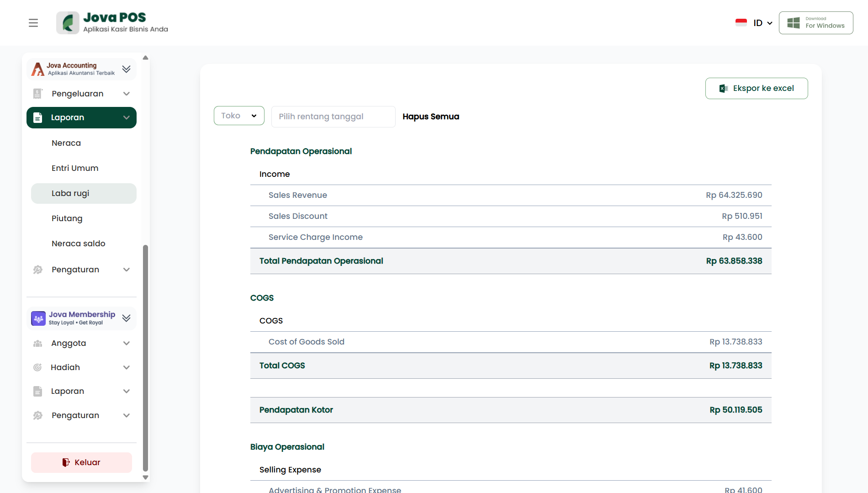Click the Ekspor ke excel button
Screen dimensions: 868x493
pos(756,88)
